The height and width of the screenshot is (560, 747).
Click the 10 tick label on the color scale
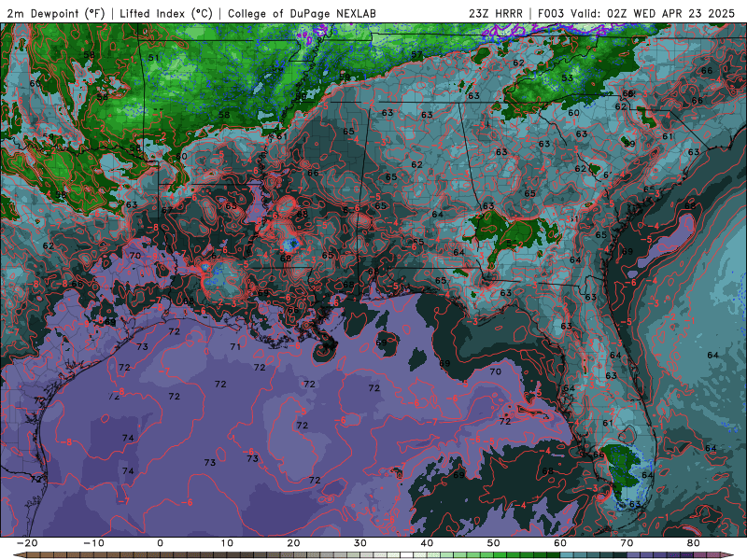click(227, 543)
